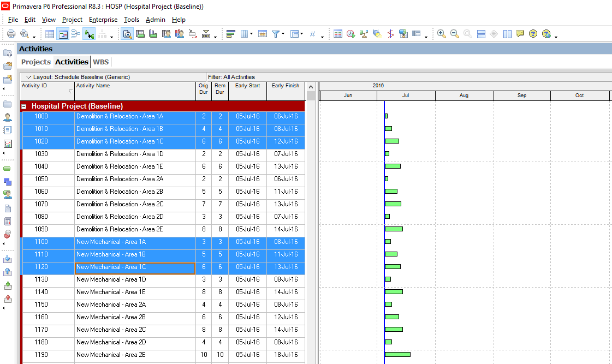Image resolution: width=612 pixels, height=364 pixels.
Task: Open the Enterprise menu
Action: [103, 20]
